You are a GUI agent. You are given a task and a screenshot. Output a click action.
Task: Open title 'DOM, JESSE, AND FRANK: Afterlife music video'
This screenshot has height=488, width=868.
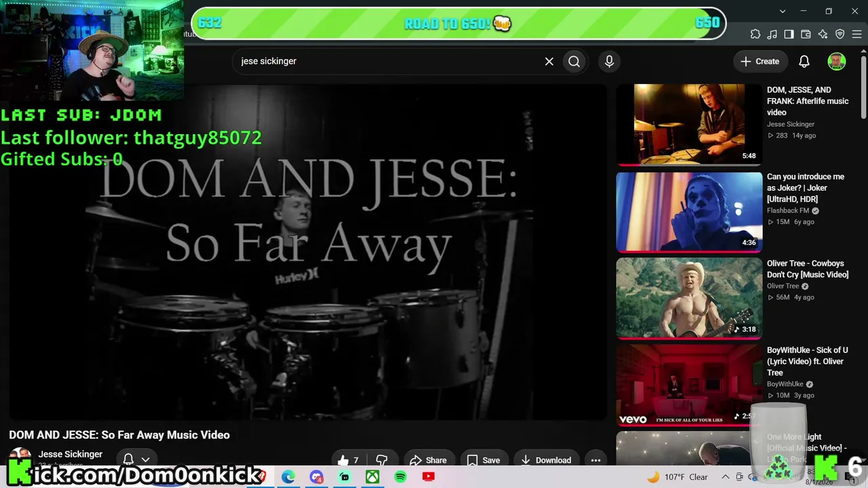click(808, 101)
